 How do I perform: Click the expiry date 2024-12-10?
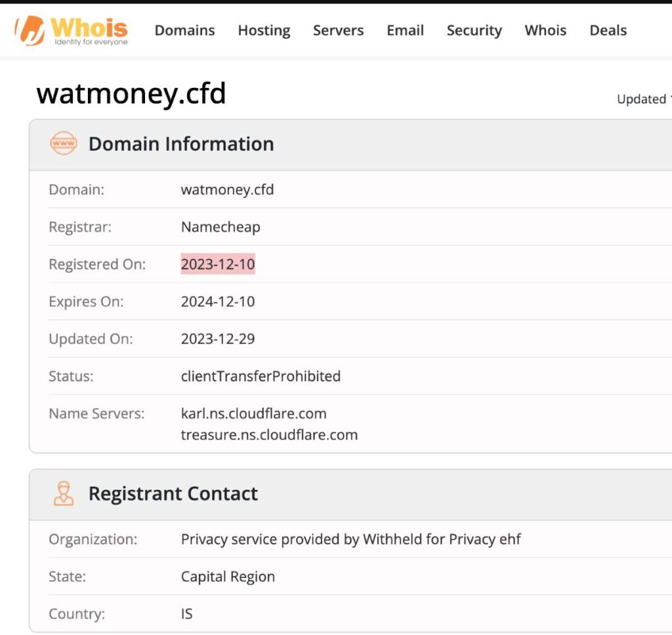point(218,302)
